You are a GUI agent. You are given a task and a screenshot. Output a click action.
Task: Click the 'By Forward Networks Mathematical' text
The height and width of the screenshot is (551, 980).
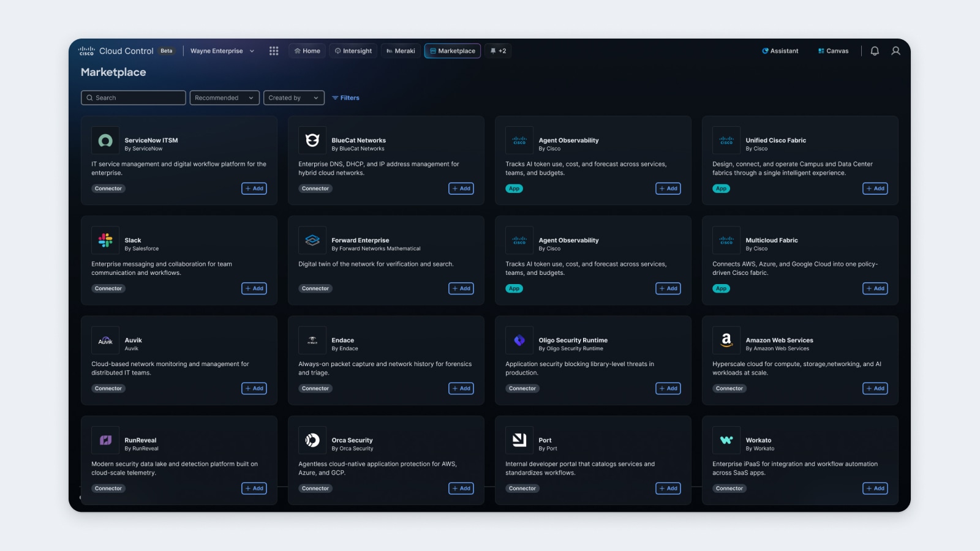tap(376, 249)
